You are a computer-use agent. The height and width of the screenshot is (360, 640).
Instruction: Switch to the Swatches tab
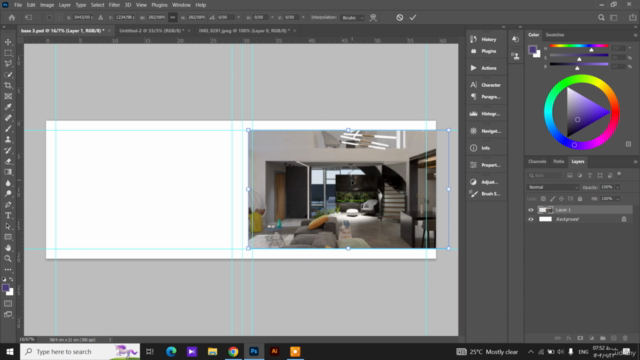555,35
